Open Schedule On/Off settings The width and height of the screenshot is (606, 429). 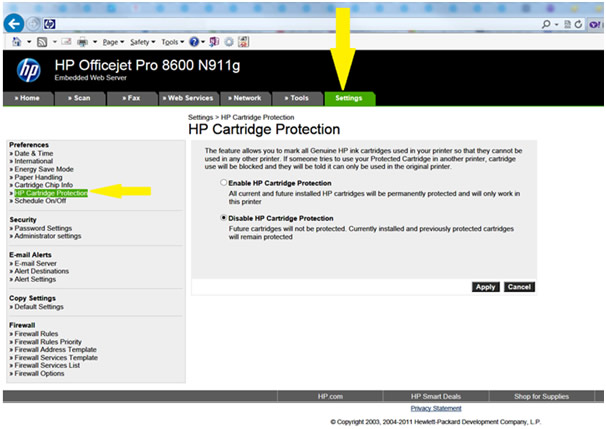pyautogui.click(x=40, y=201)
